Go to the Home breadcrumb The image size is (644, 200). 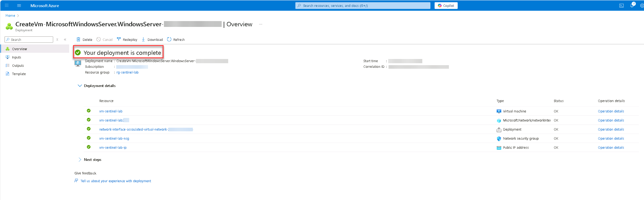pos(10,16)
